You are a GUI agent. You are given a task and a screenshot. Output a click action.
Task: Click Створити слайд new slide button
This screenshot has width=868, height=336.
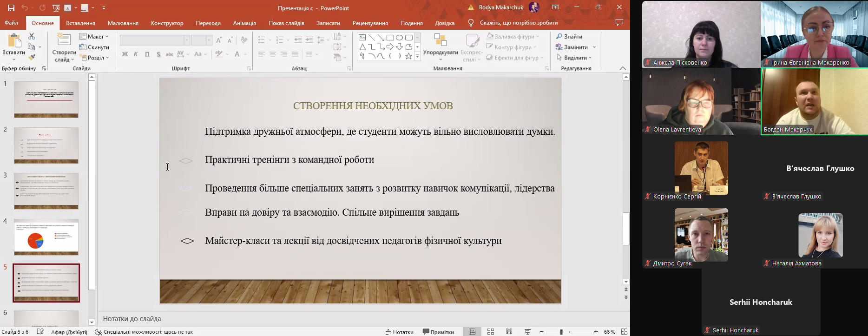click(x=64, y=47)
